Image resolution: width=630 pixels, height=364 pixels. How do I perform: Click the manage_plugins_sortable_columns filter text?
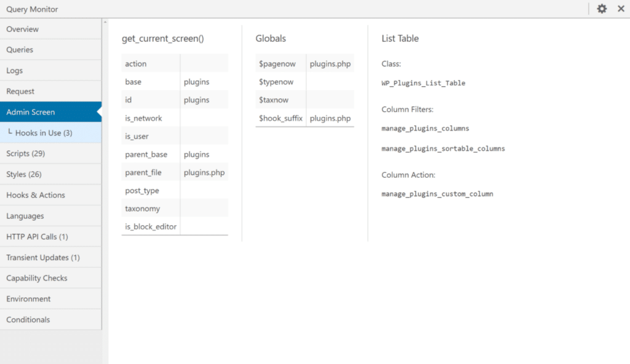(x=443, y=149)
